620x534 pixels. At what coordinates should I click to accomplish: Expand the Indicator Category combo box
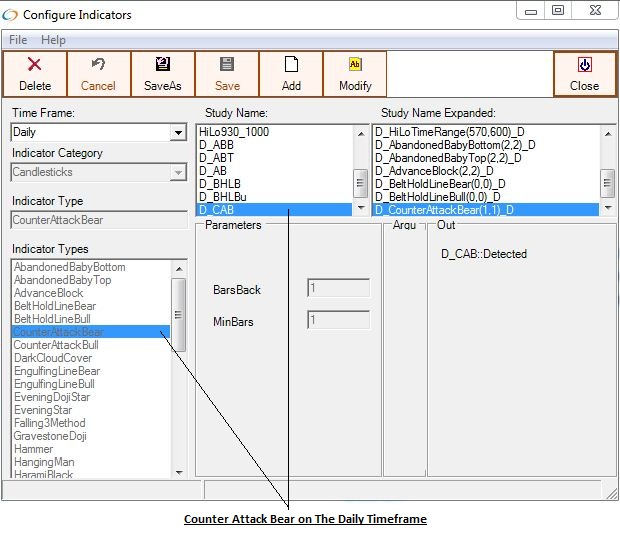tap(178, 173)
